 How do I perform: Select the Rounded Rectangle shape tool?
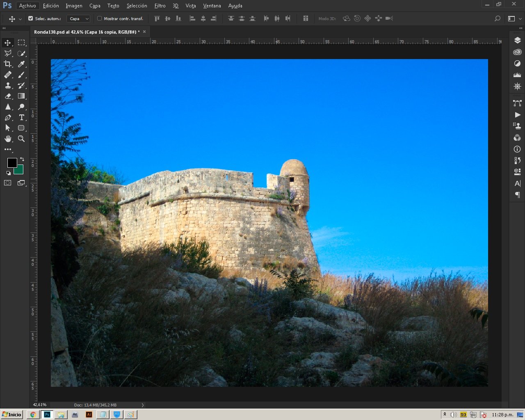(21, 128)
